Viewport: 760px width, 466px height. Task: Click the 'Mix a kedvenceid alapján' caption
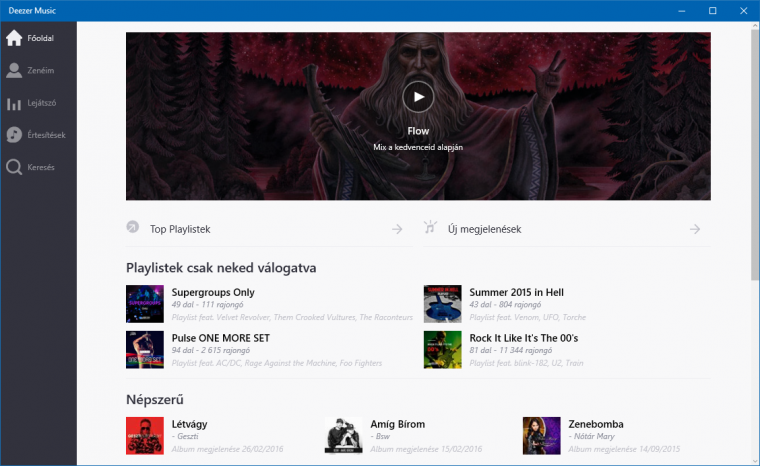coord(418,147)
